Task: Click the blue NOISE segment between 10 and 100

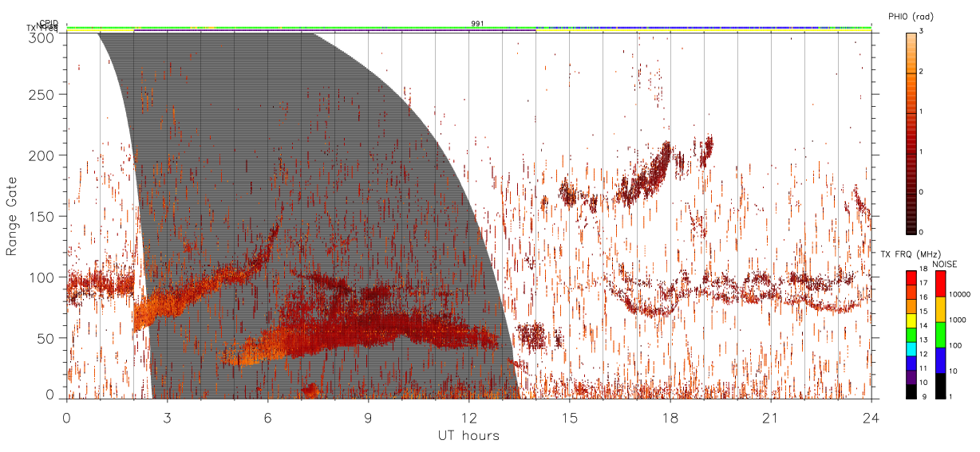Action: pos(939,360)
